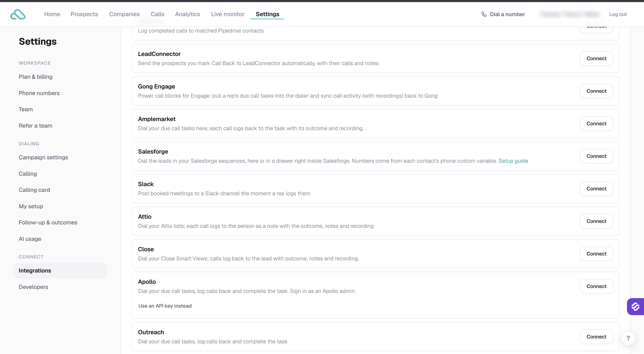Viewport: 644px width, 354px height.
Task: Switch to the Companies tab
Action: (125, 14)
